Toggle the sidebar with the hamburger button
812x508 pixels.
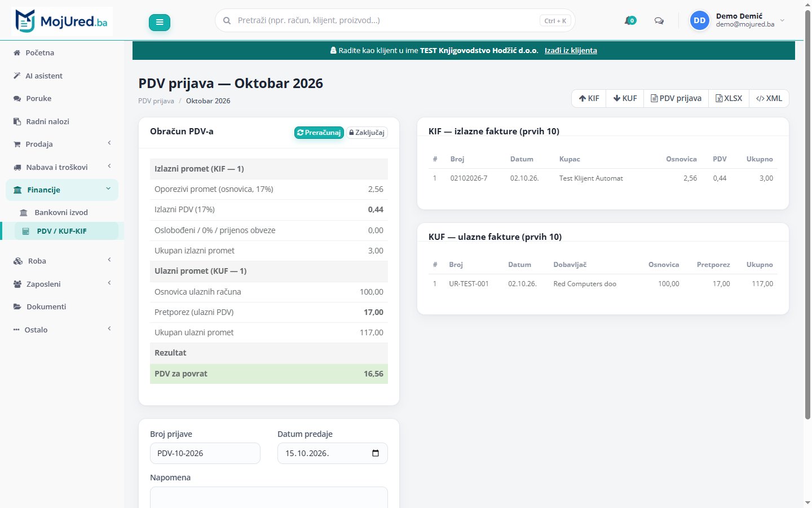pyautogui.click(x=160, y=23)
